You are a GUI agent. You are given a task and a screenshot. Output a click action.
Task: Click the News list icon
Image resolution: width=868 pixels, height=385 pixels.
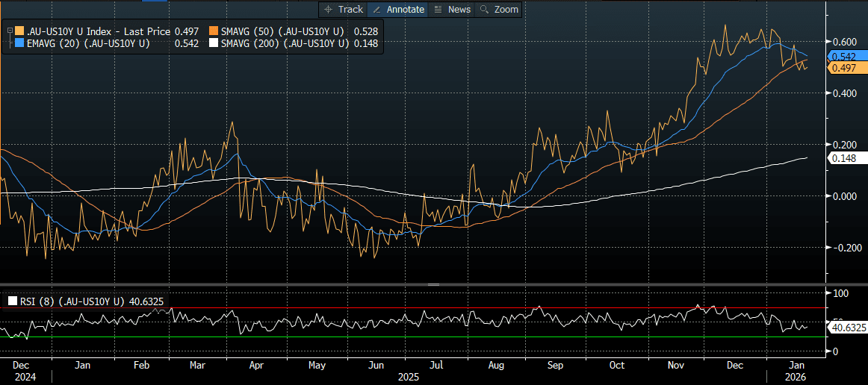coord(438,10)
